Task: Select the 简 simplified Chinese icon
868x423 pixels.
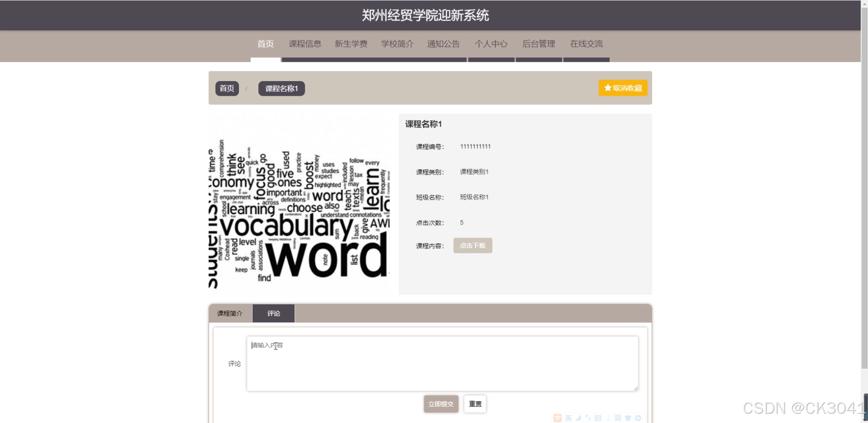Action: point(618,417)
